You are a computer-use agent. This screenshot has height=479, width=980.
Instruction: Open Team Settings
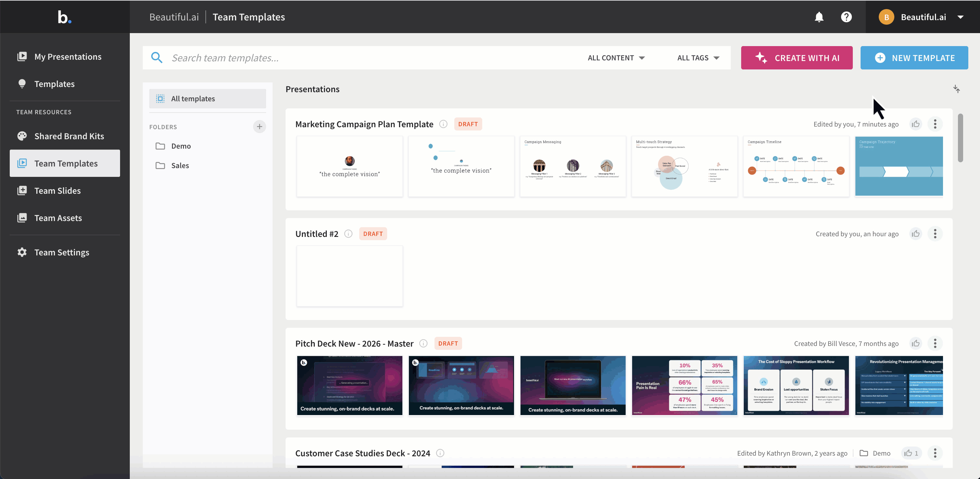[x=65, y=252]
